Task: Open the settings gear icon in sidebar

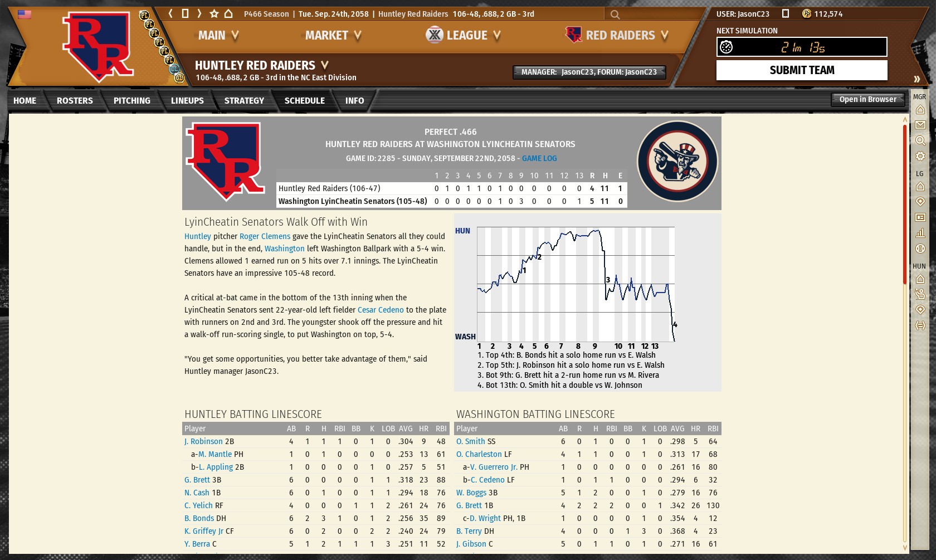Action: click(920, 156)
